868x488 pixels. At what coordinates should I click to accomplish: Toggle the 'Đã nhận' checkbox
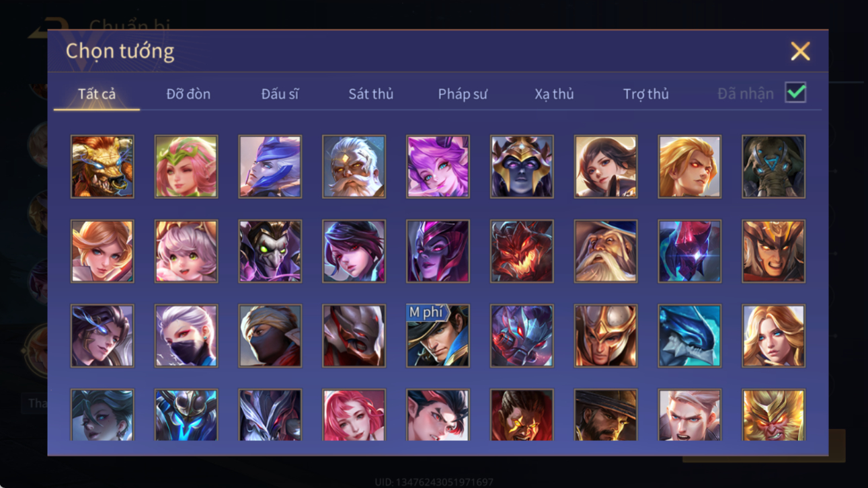(x=795, y=93)
